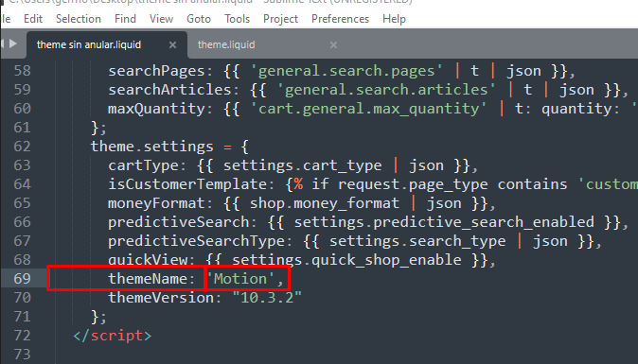This screenshot has width=638, height=364.
Task: Open the Selection menu
Action: 79,19
